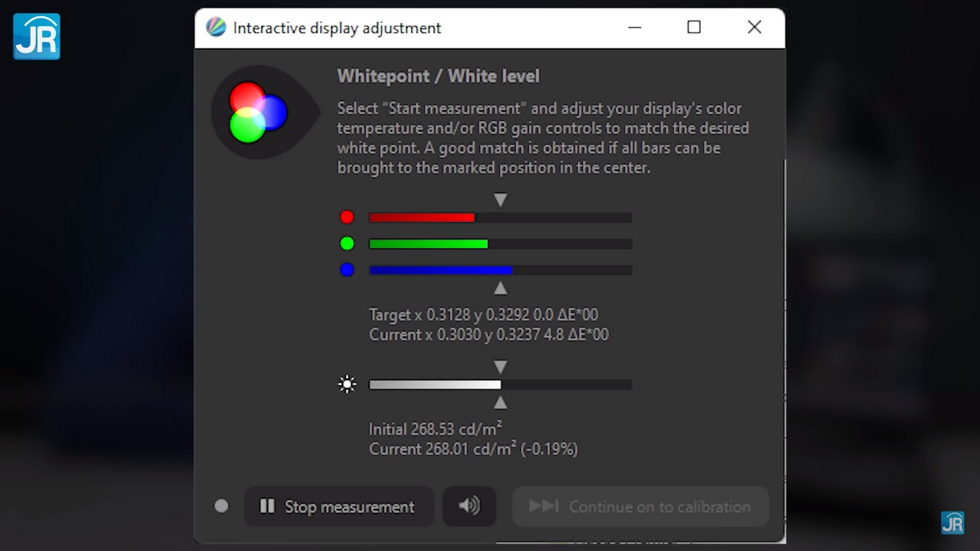Click the JR logo in the top-left corner
The image size is (980, 551).
(36, 36)
